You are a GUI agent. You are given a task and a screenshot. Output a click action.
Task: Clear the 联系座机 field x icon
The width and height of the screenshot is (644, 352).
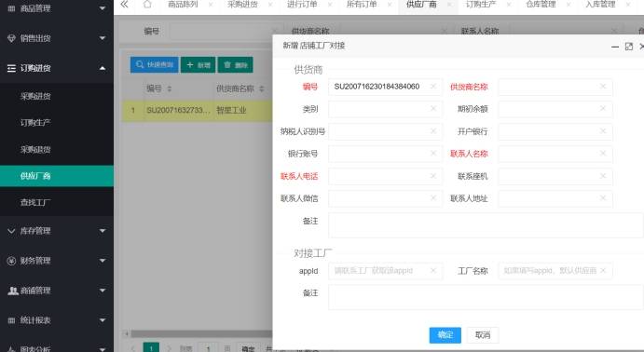602,176
